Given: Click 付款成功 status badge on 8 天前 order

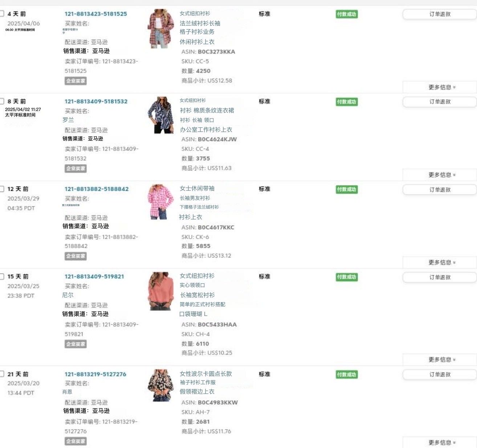Looking at the screenshot, I should [x=347, y=102].
